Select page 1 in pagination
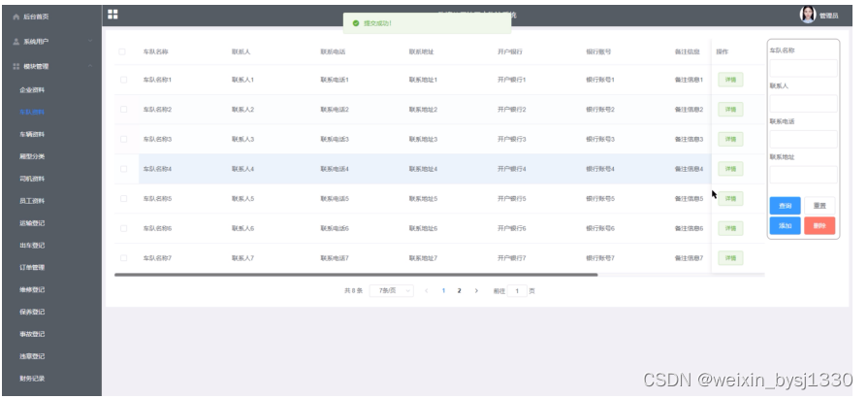This screenshot has height=399, width=868. 443,291
